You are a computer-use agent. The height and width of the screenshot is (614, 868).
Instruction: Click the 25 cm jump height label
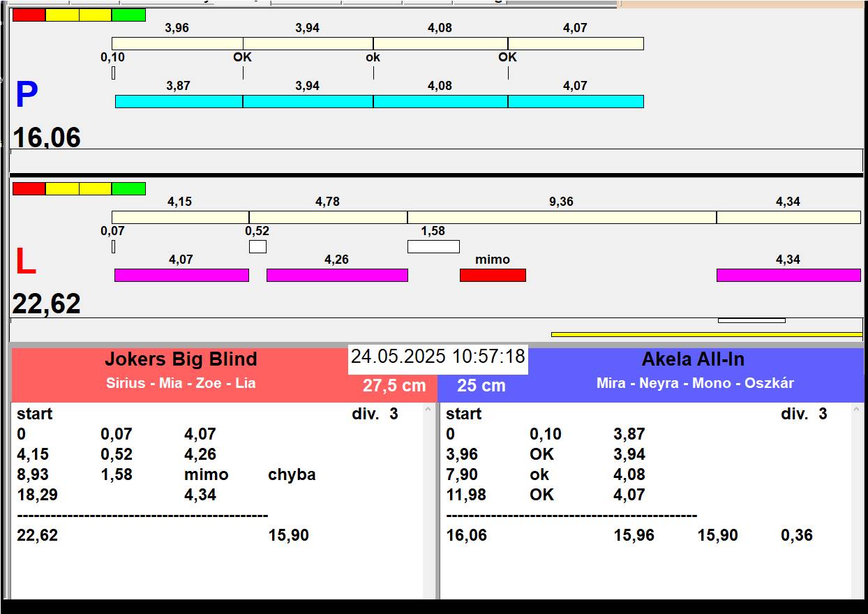(x=481, y=386)
